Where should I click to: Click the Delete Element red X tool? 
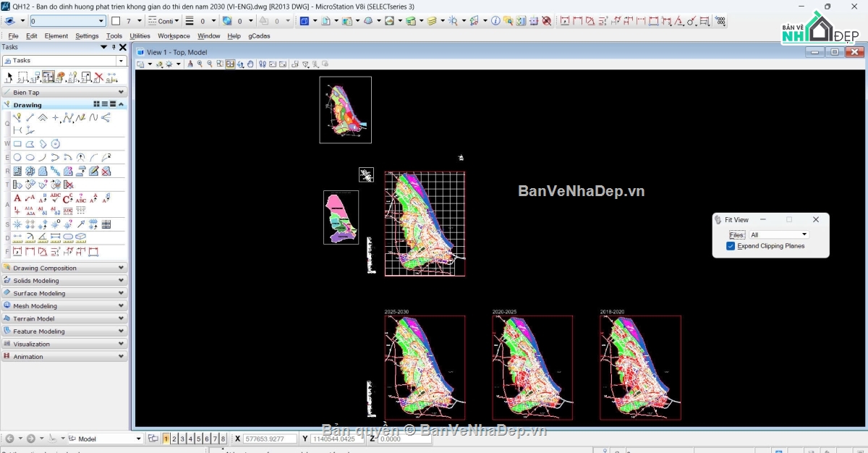[x=99, y=77]
